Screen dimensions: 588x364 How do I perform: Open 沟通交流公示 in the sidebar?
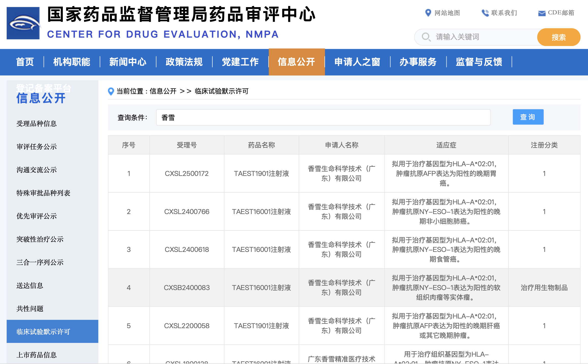(x=37, y=170)
